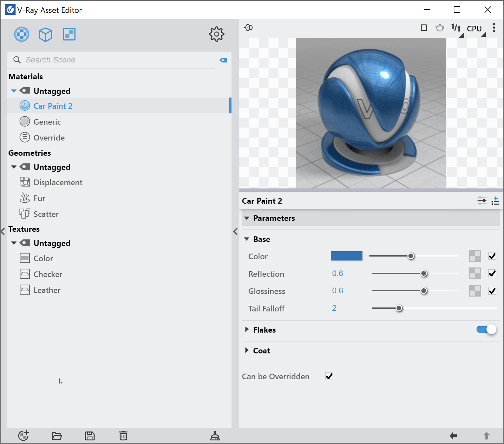Select the Car Paint 2 material
Viewport: 504px width, 444px height.
point(119,106)
